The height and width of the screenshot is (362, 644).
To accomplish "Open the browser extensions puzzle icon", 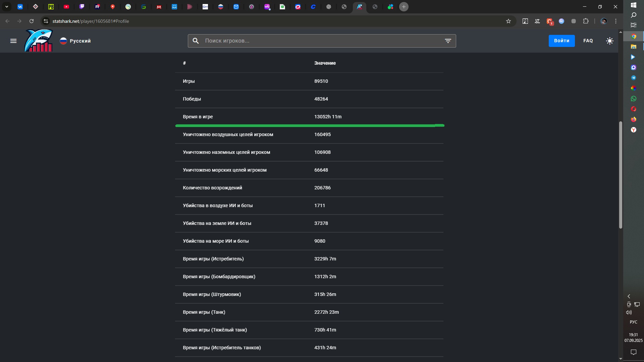I will click(586, 21).
